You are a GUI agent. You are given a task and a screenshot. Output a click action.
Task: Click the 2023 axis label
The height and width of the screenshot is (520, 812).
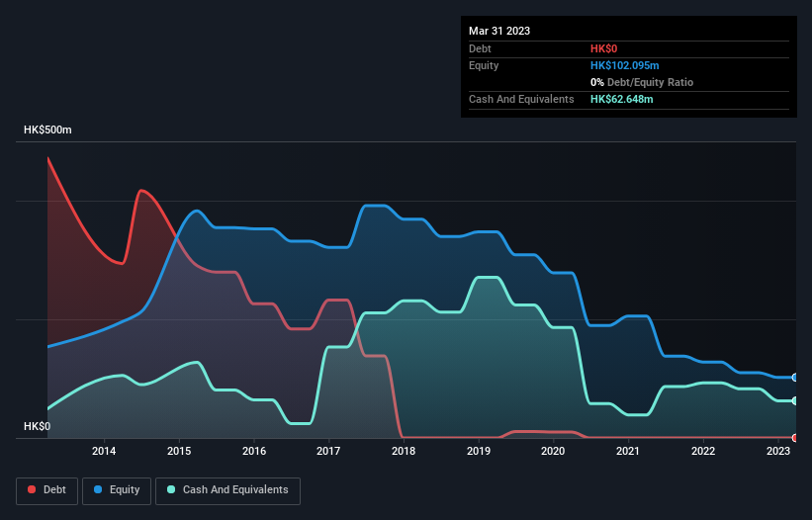778,451
